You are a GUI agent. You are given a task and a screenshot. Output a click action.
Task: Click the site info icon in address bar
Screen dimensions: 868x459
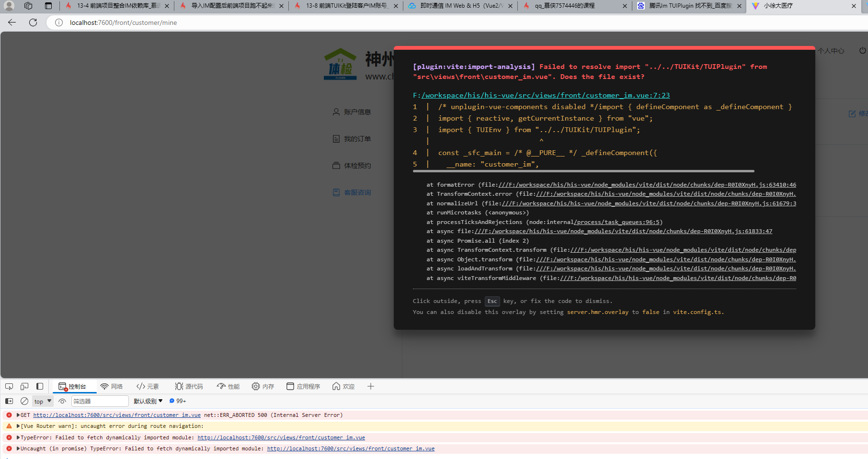[59, 22]
